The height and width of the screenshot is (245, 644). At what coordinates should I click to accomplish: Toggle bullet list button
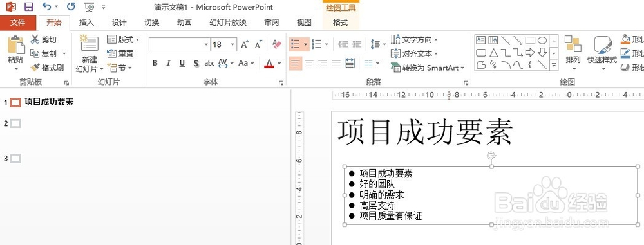(x=296, y=44)
